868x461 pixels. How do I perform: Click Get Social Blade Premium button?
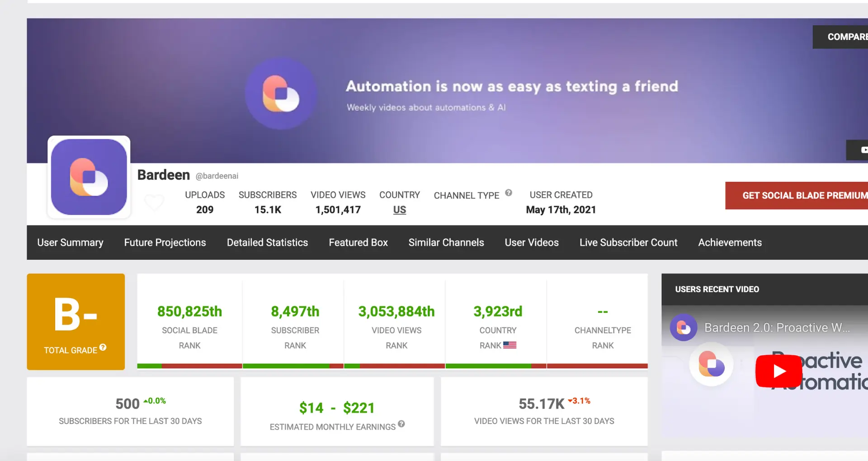(797, 196)
